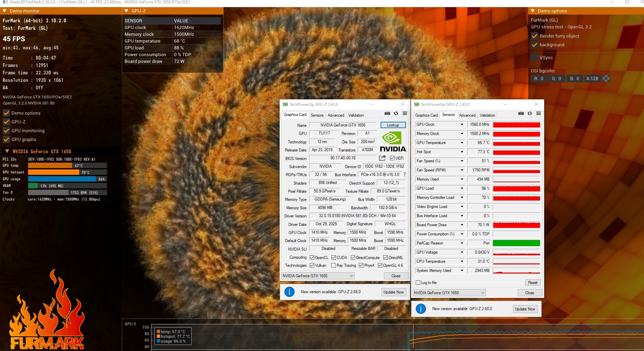Image resolution: width=644 pixels, height=351 pixels.
Task: Toggle Render furry object checkbox
Action: pos(535,36)
